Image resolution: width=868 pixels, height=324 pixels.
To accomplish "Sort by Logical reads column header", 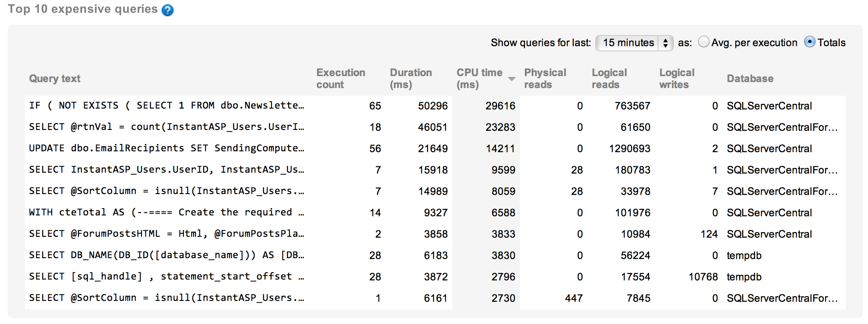I will [x=609, y=79].
